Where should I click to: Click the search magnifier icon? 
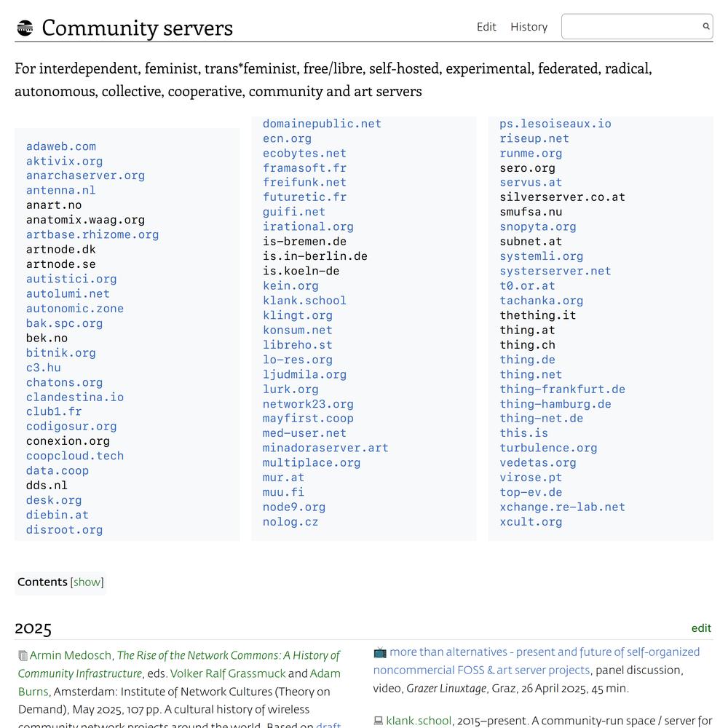click(705, 27)
